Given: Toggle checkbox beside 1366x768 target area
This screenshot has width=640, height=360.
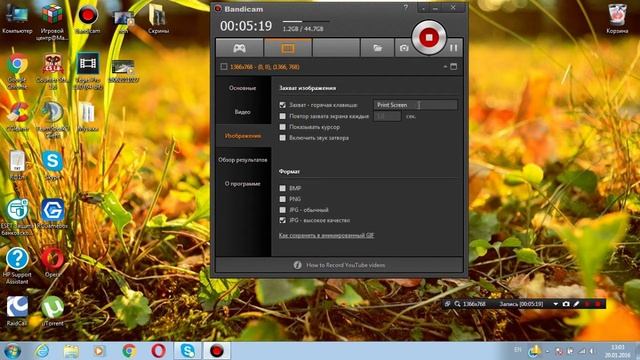Looking at the screenshot, I should [x=224, y=67].
